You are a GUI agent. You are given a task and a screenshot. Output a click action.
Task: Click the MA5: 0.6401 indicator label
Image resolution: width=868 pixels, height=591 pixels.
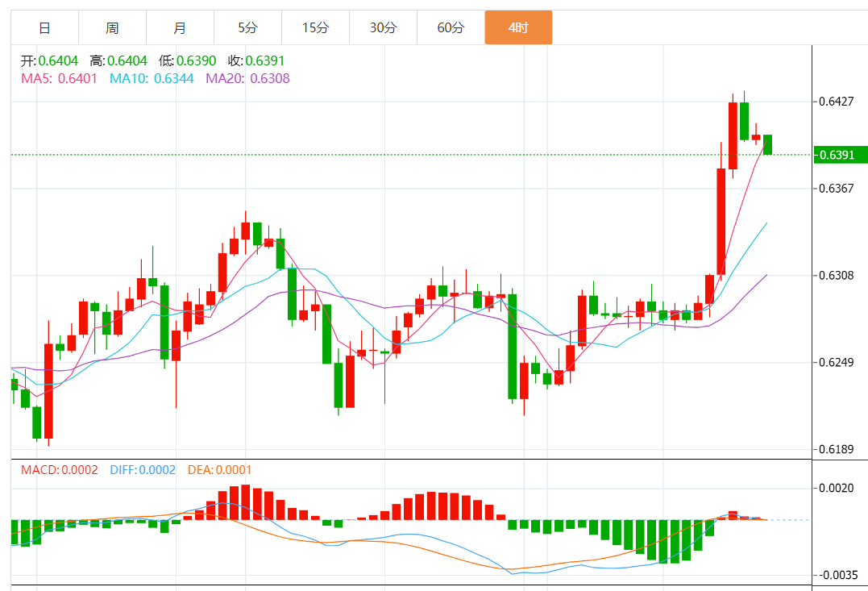(x=59, y=79)
